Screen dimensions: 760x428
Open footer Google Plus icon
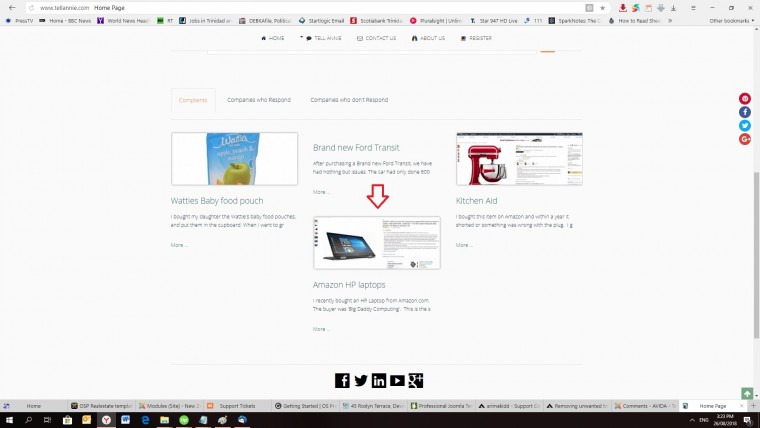tap(416, 380)
